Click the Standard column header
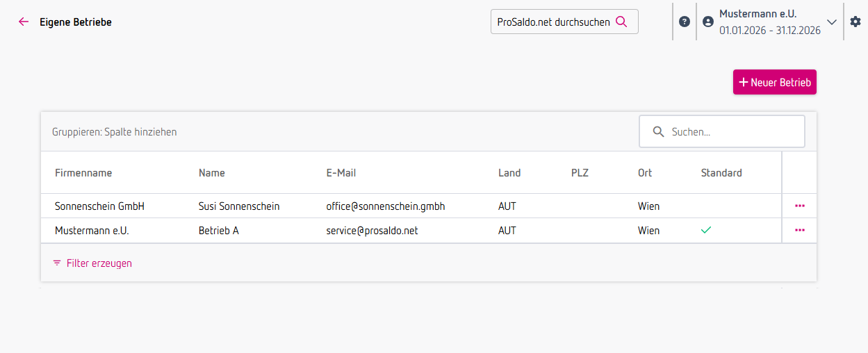The image size is (868, 353). tap(721, 173)
